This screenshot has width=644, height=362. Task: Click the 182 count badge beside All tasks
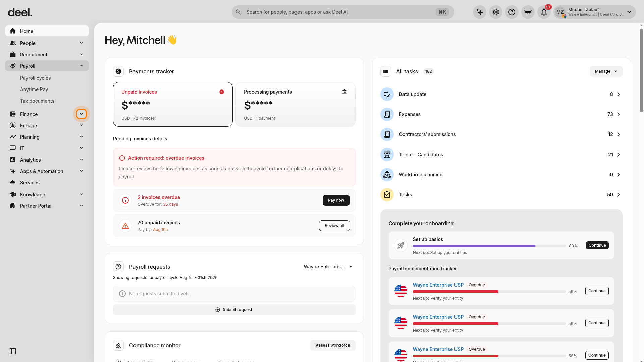pyautogui.click(x=428, y=71)
